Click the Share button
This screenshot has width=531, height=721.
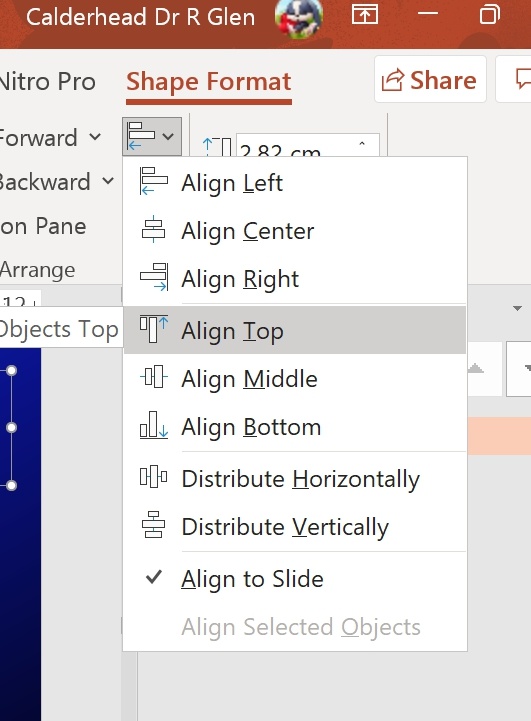coord(430,79)
